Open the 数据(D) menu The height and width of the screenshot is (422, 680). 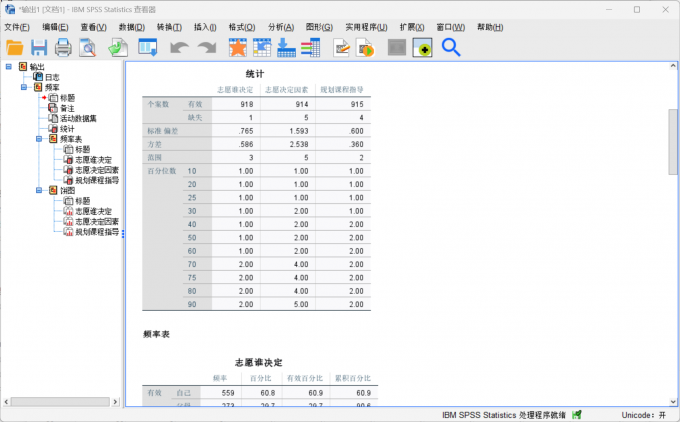132,27
